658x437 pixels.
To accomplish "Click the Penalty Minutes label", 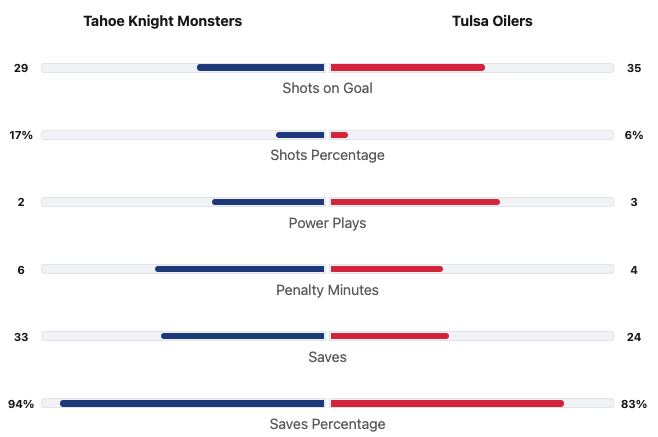I will (x=327, y=290).
